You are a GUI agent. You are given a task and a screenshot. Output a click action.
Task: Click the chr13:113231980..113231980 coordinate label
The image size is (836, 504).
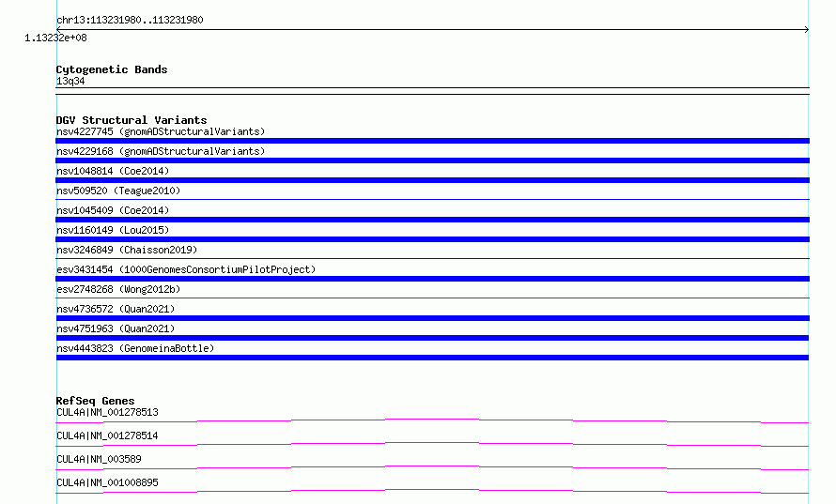130,20
